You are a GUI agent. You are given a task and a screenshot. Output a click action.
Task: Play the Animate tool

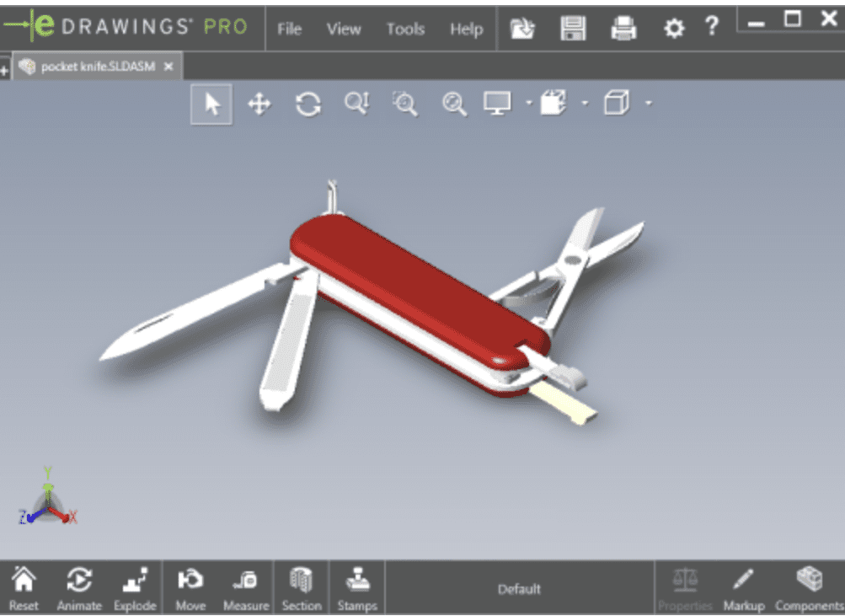(78, 587)
